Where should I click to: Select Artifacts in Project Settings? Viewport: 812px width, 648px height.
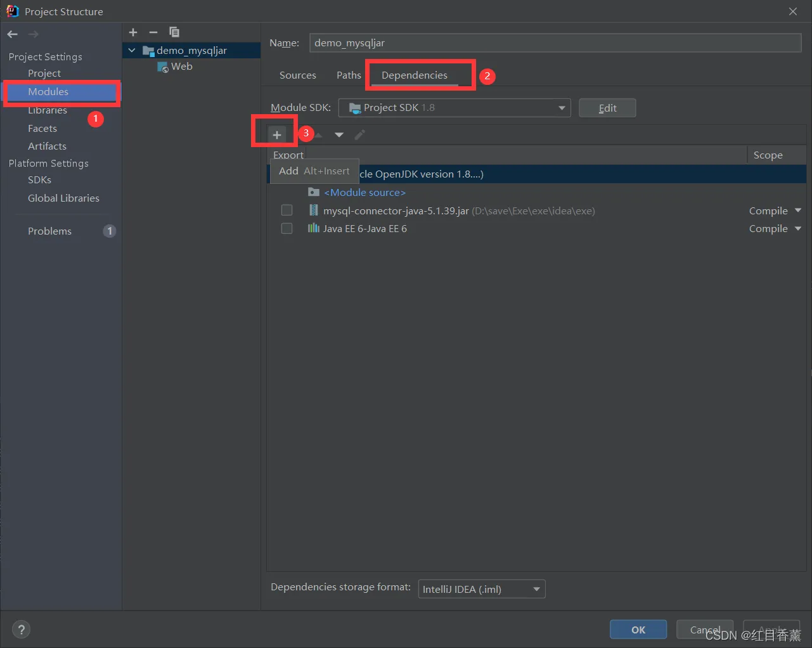pos(47,146)
